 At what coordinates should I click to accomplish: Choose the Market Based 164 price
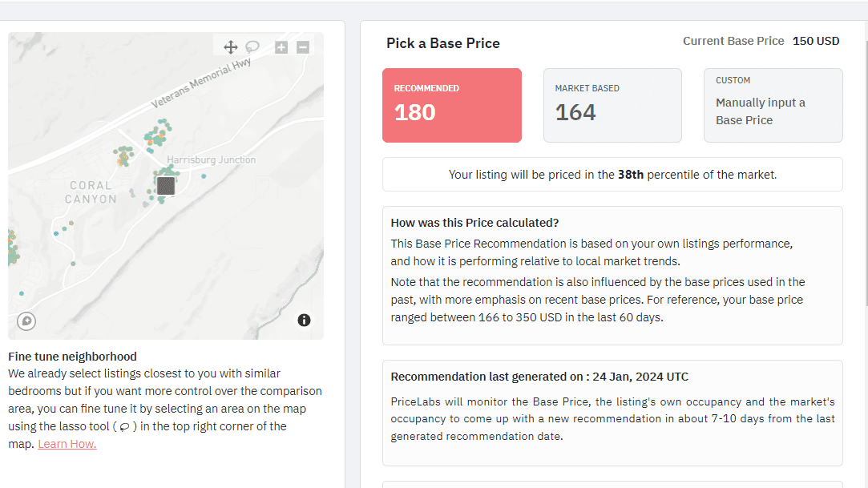coord(612,105)
